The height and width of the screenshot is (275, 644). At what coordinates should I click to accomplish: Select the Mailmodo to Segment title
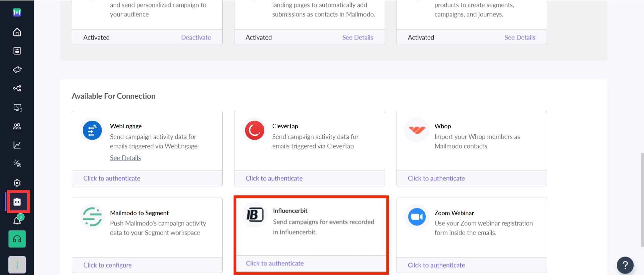coord(139,213)
